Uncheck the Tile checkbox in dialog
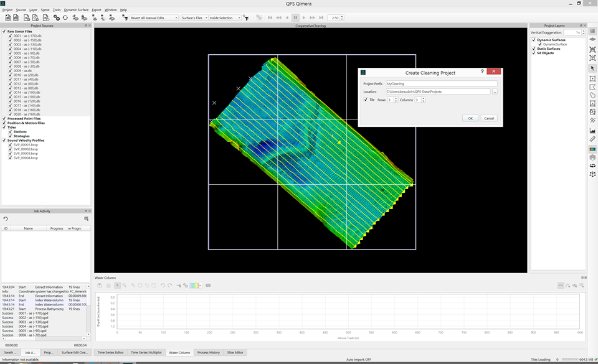Viewport: 598px width, 364px height. pyautogui.click(x=366, y=100)
